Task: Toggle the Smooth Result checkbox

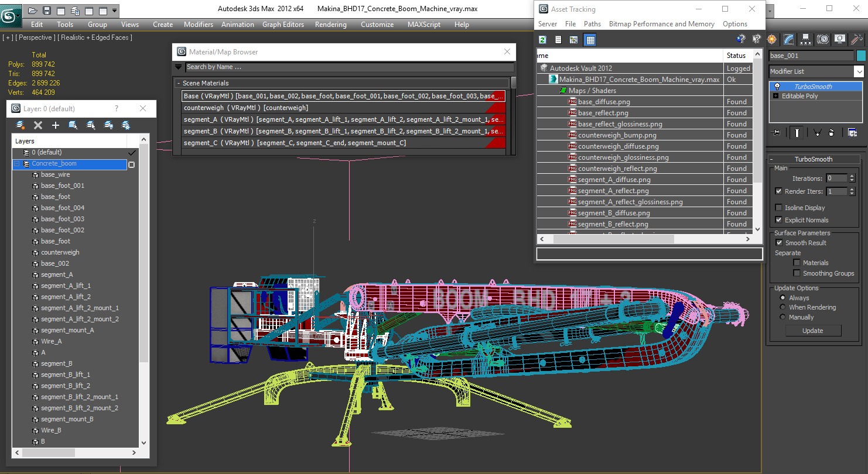Action: (779, 243)
